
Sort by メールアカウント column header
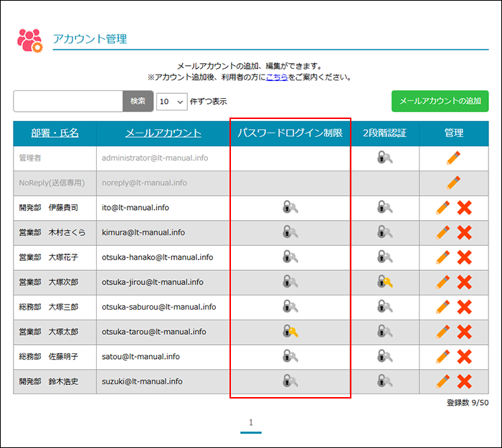(163, 133)
